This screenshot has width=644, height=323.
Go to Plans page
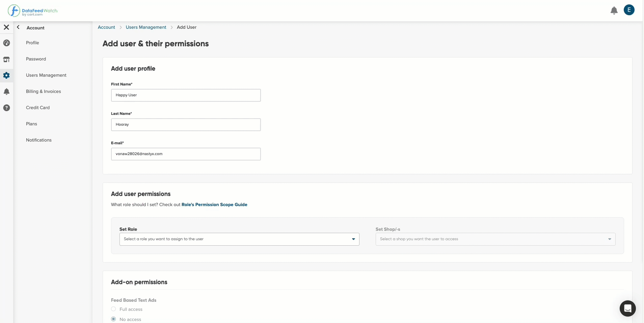tap(31, 124)
